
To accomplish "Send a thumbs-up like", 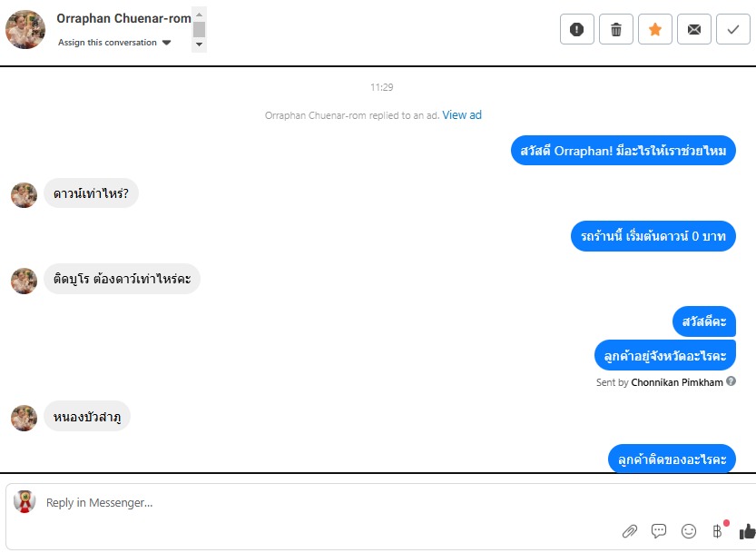I will 747,531.
